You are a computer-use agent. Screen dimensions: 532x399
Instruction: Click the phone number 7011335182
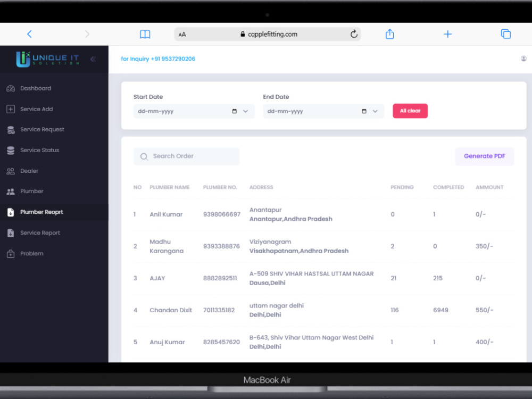click(219, 310)
